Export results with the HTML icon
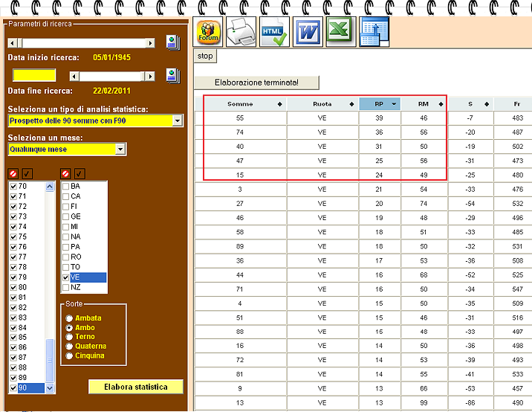This screenshot has height=412, width=532. pos(275,33)
